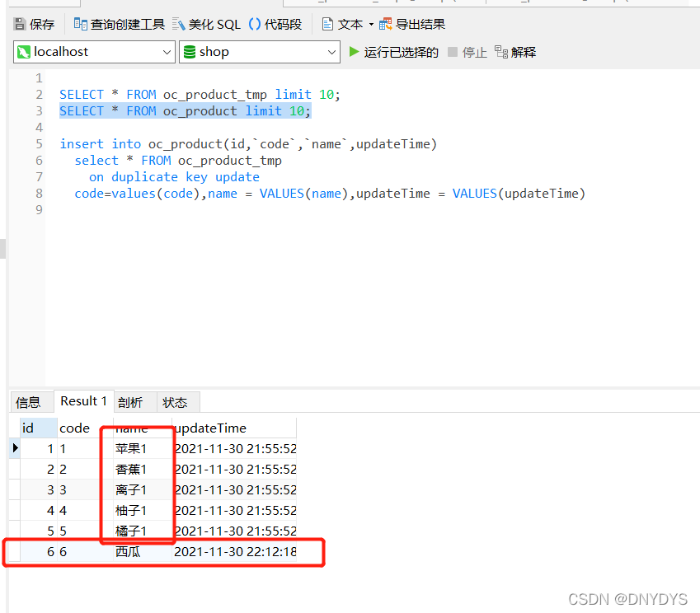Click line 2 SELECT oc_product_tmp statement
The image size is (700, 613).
click(x=200, y=95)
